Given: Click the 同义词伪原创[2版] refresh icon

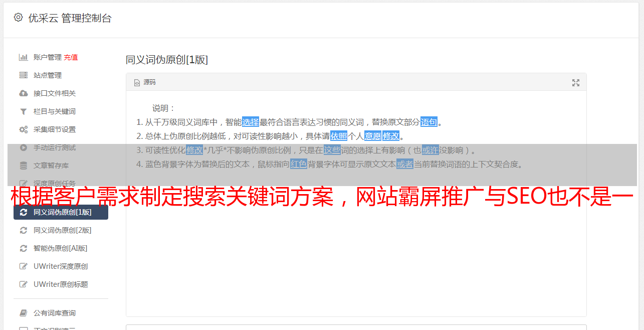Looking at the screenshot, I should [23, 230].
